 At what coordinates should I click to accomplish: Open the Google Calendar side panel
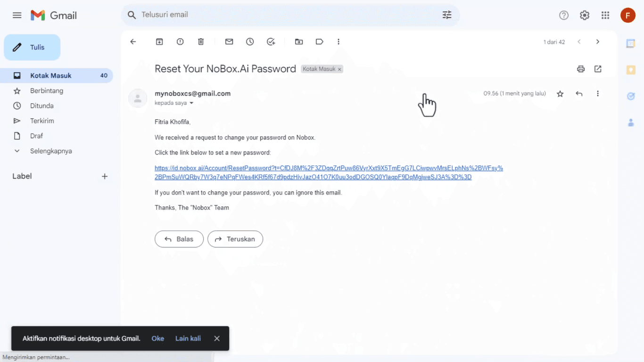click(x=631, y=43)
